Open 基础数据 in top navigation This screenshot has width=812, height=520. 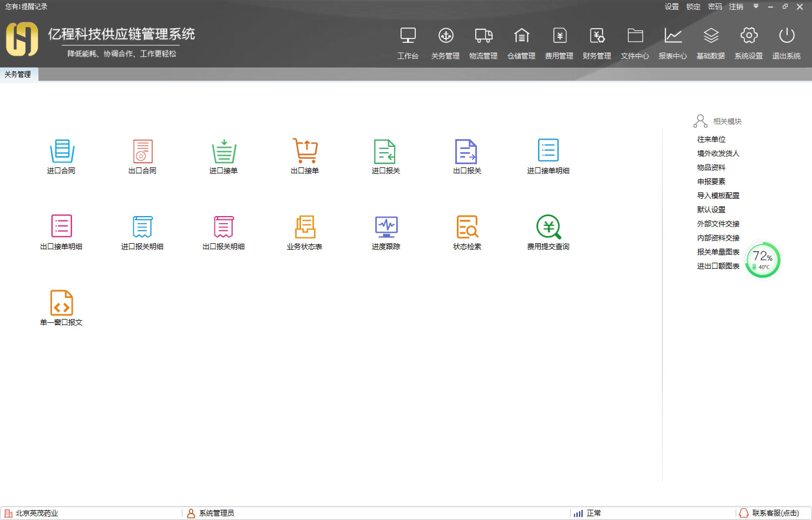pyautogui.click(x=710, y=42)
